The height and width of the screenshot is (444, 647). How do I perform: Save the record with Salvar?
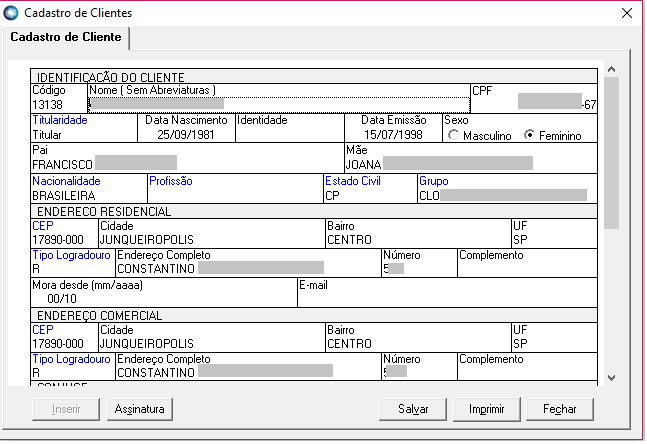(413, 409)
